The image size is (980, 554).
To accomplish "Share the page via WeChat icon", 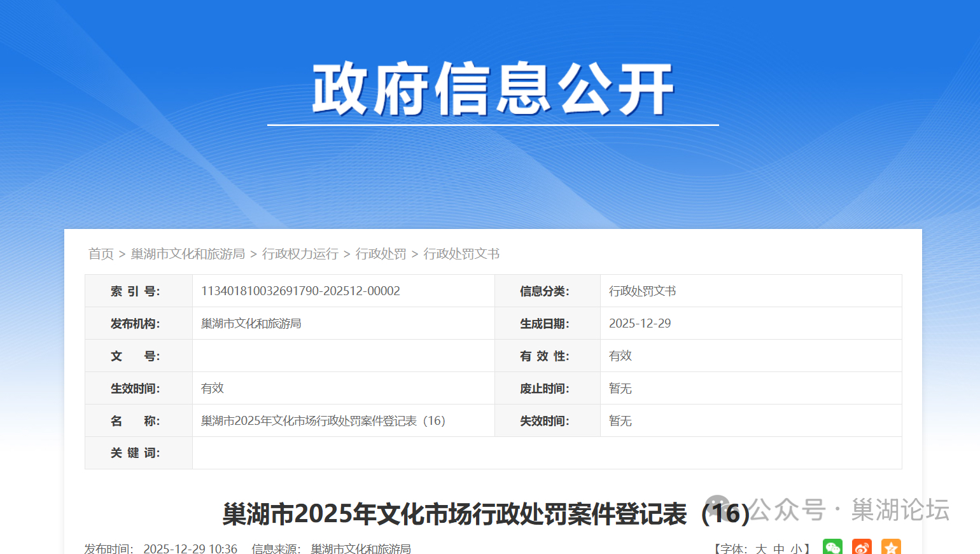I will (x=832, y=548).
